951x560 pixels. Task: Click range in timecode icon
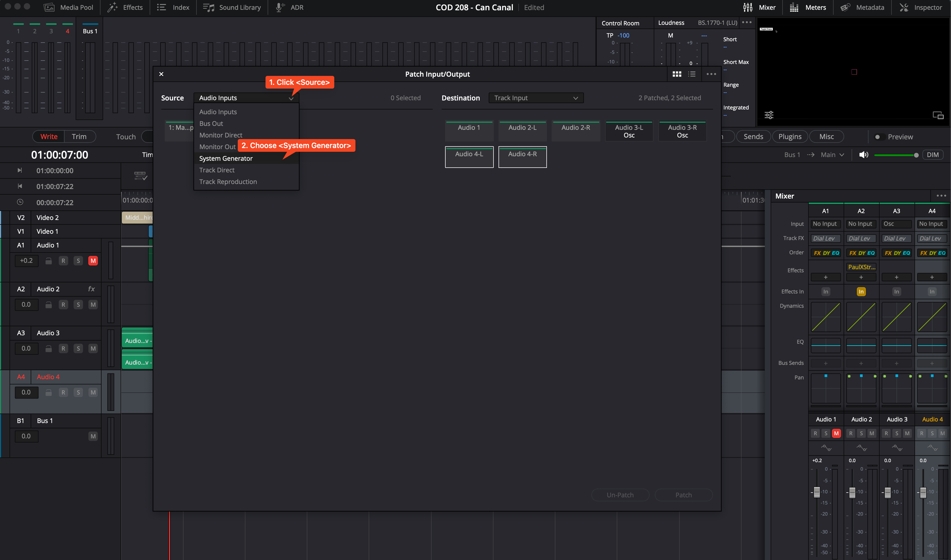coord(20,170)
